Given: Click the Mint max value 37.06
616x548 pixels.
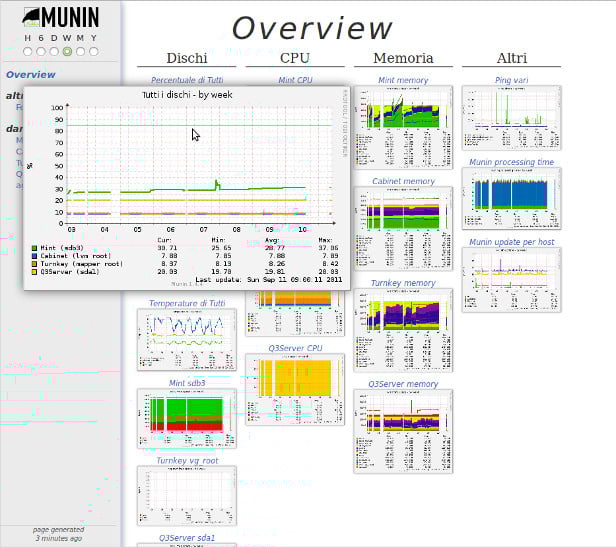Looking at the screenshot, I should [328, 248].
